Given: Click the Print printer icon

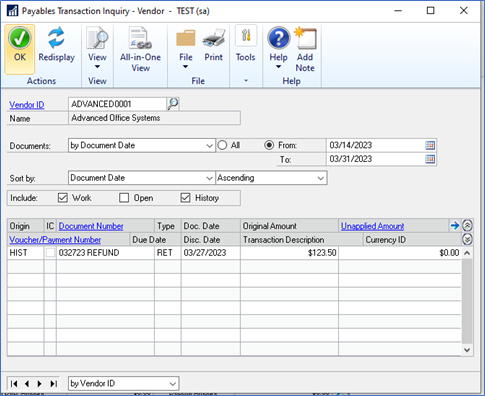Looking at the screenshot, I should click(x=213, y=39).
